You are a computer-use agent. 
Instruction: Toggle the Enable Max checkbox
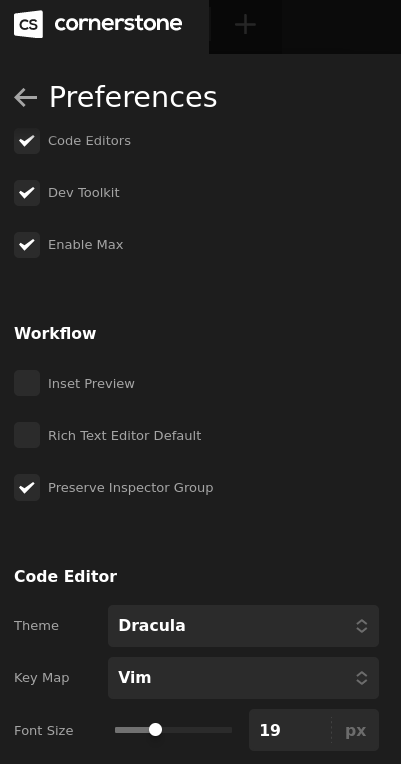[27, 245]
